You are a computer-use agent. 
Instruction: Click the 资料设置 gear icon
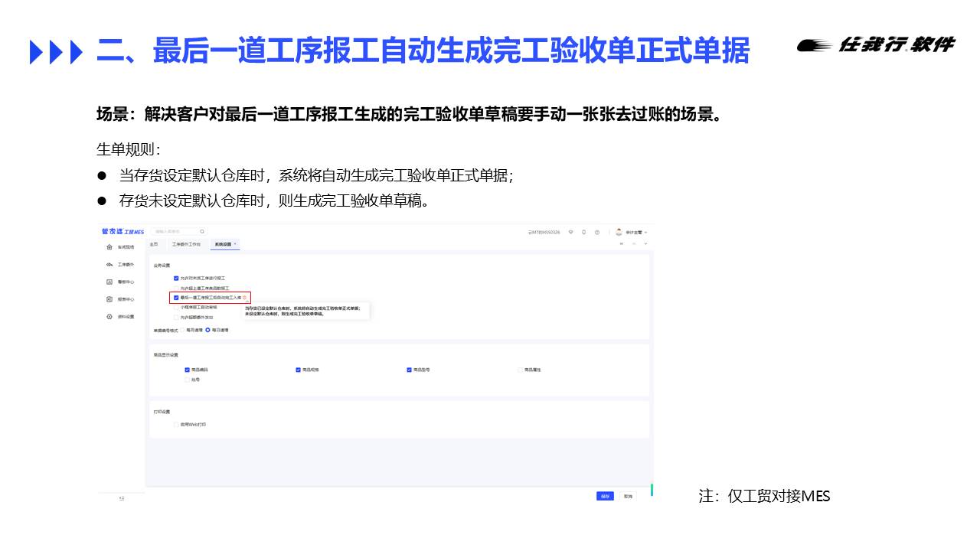pos(110,317)
